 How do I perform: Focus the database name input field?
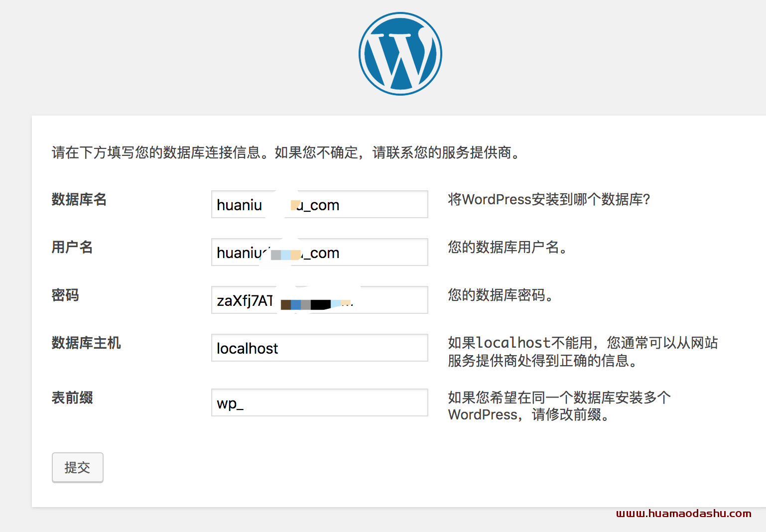(x=320, y=204)
